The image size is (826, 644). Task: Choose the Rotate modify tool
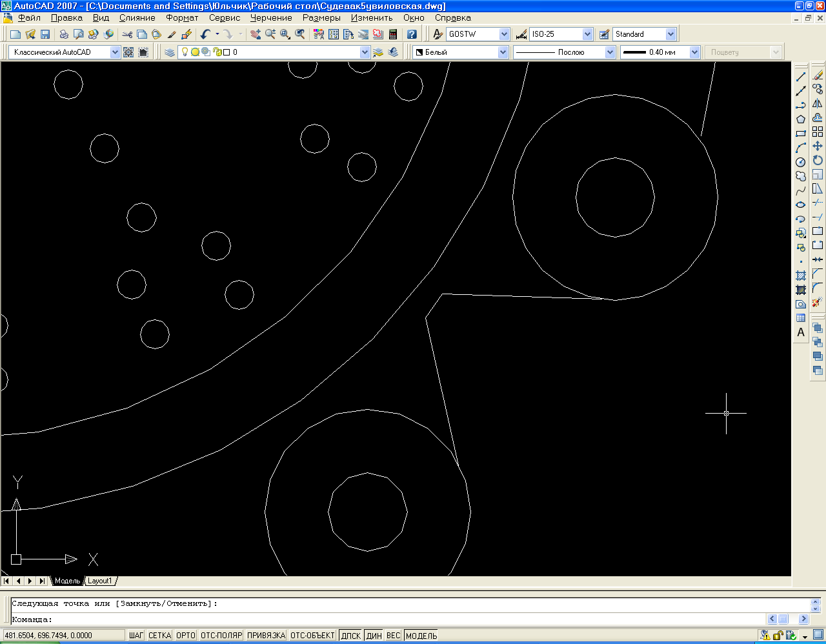coord(818,160)
